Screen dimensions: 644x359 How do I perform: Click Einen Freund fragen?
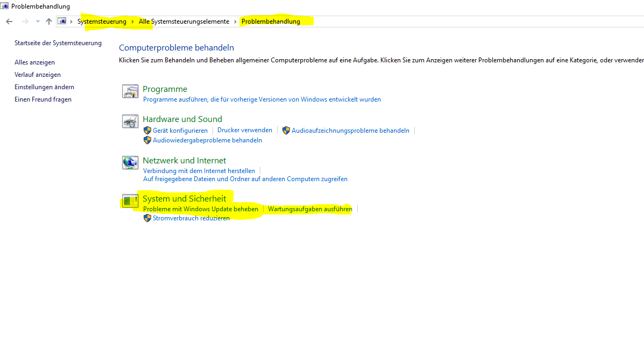tap(43, 99)
